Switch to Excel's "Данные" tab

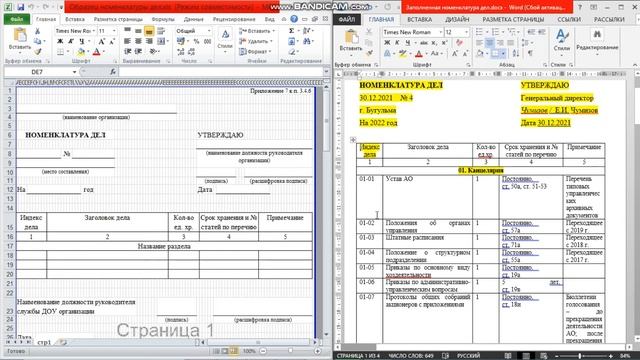pyautogui.click(x=193, y=19)
